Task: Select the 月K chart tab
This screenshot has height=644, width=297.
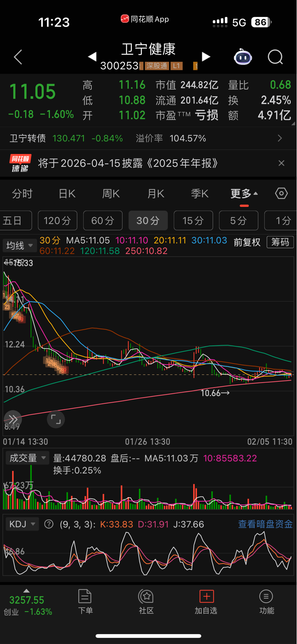Action: point(156,193)
